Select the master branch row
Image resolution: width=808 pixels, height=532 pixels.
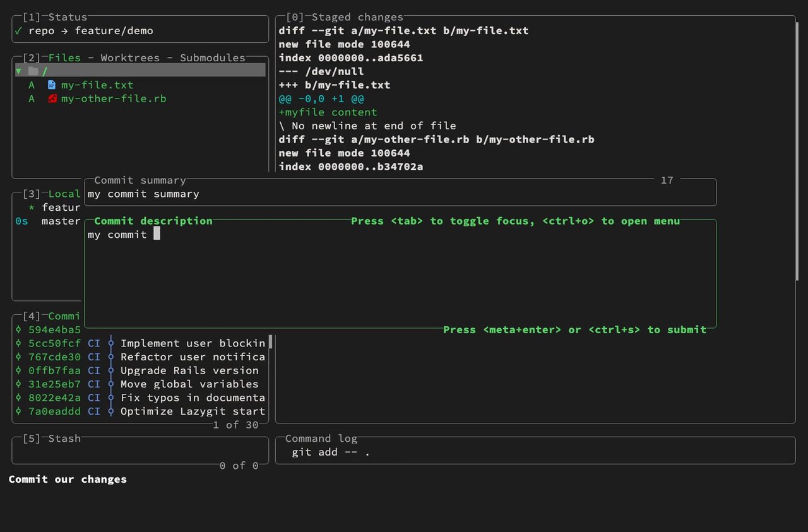(x=48, y=221)
